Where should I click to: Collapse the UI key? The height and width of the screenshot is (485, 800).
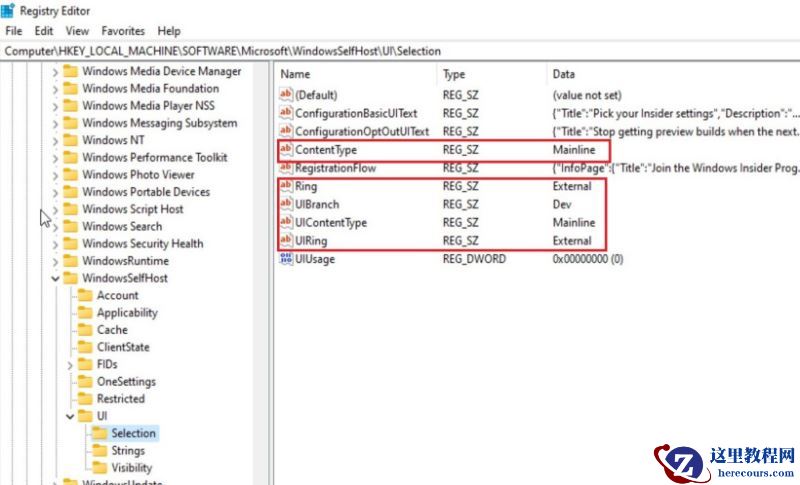click(70, 417)
